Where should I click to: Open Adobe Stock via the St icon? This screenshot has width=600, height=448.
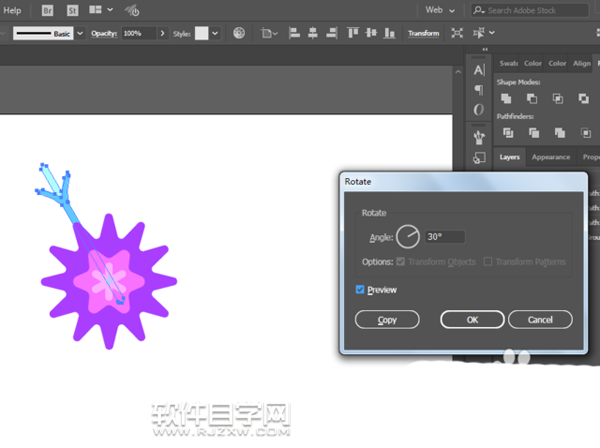[x=74, y=9]
